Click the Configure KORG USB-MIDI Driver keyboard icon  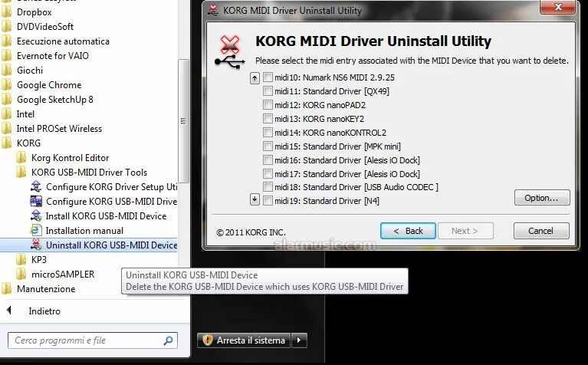[36, 201]
